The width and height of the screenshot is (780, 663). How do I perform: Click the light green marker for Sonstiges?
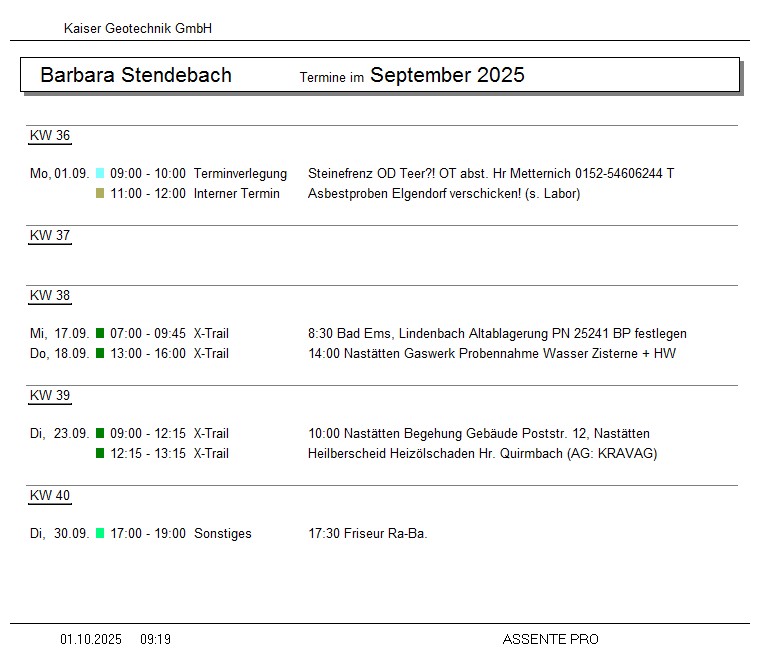coord(100,534)
